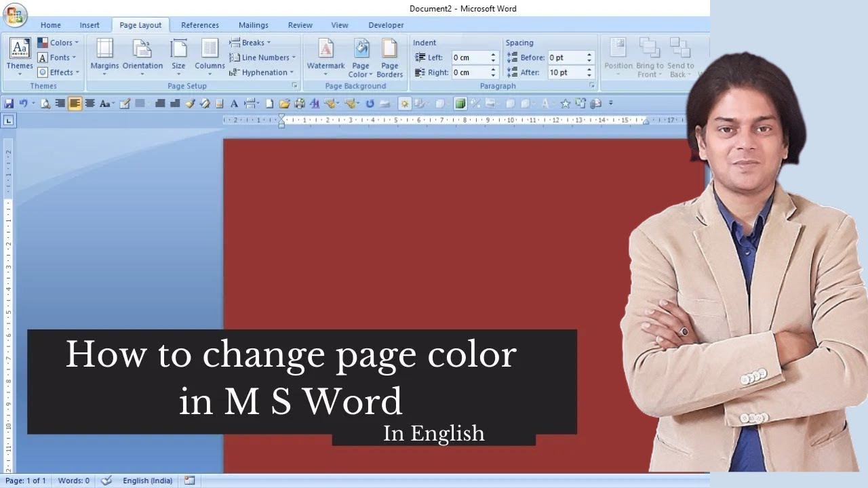Expand the Breaks dropdown
The width and height of the screenshot is (868, 488).
250,43
